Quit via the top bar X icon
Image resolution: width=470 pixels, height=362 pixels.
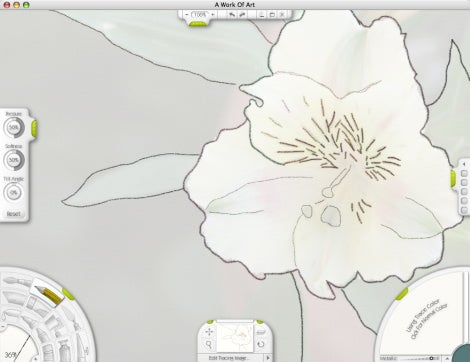pos(282,15)
